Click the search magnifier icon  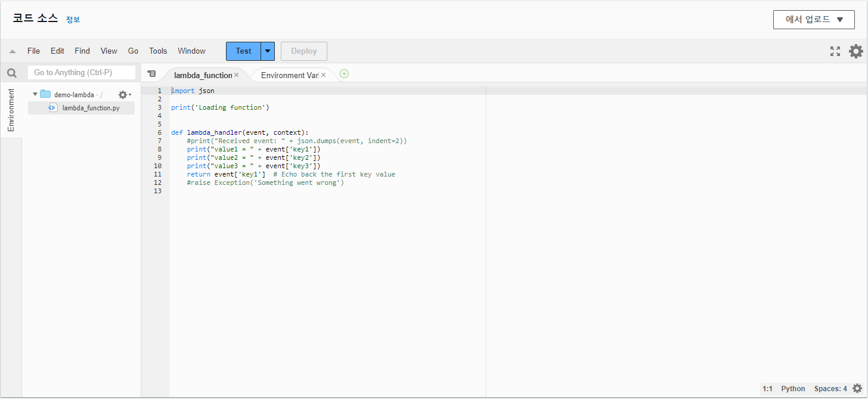click(x=11, y=73)
